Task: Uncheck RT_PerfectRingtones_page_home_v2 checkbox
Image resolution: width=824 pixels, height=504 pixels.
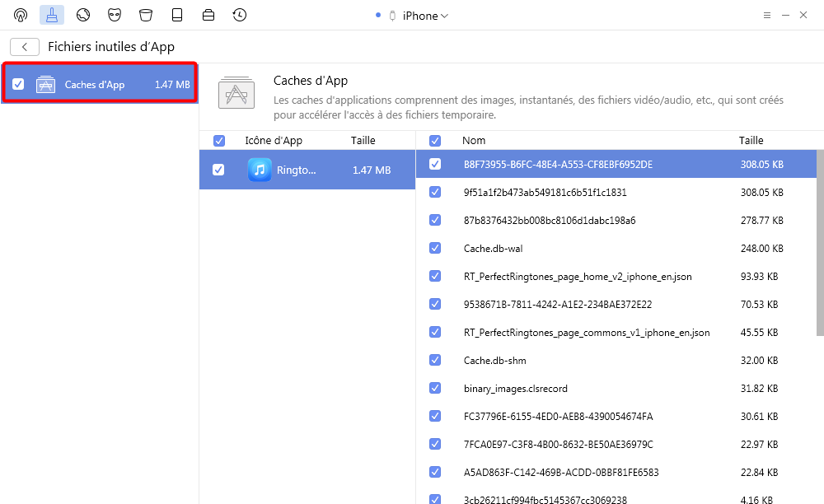Action: tap(435, 276)
